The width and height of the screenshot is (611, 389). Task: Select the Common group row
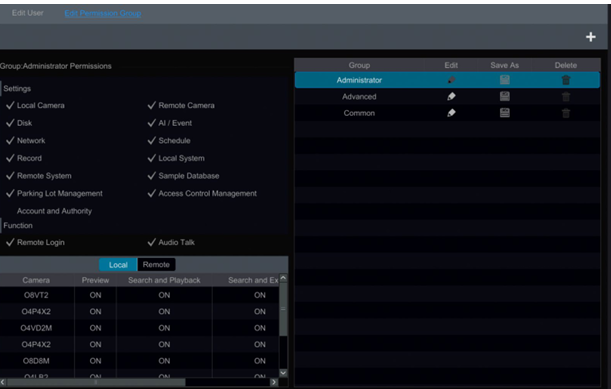coord(447,113)
